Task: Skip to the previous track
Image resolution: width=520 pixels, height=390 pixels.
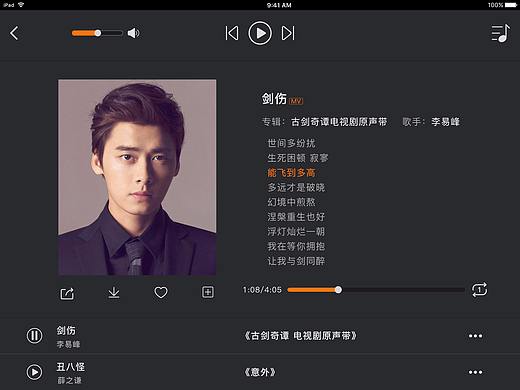Action: tap(232, 33)
